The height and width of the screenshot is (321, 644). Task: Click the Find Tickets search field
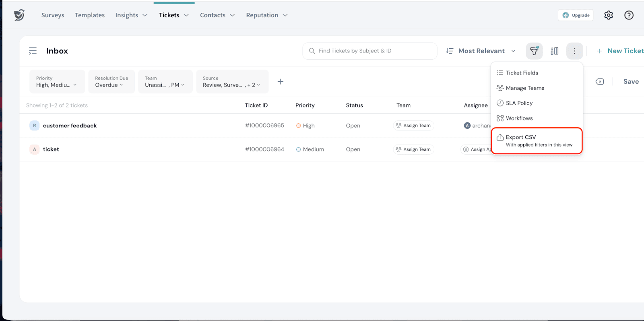[370, 51]
